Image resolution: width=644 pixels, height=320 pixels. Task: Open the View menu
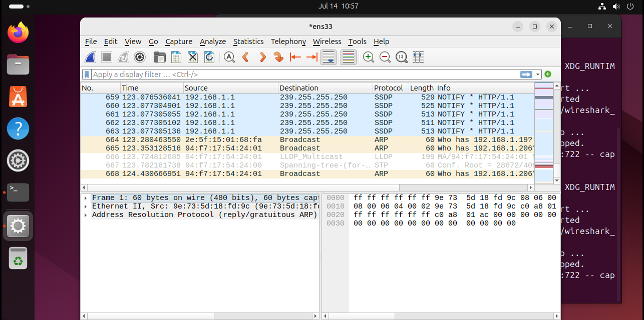pos(133,41)
